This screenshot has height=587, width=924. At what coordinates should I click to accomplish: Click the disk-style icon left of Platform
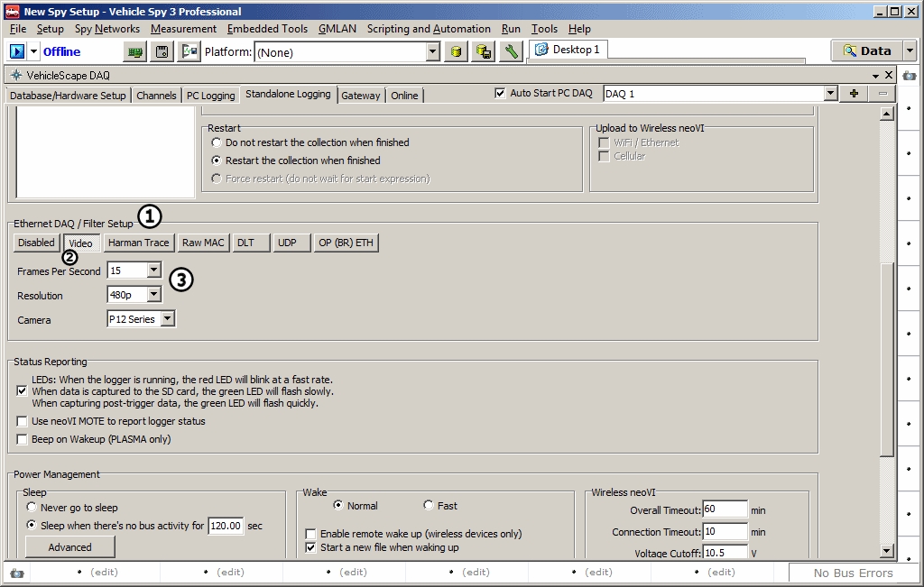[162, 51]
